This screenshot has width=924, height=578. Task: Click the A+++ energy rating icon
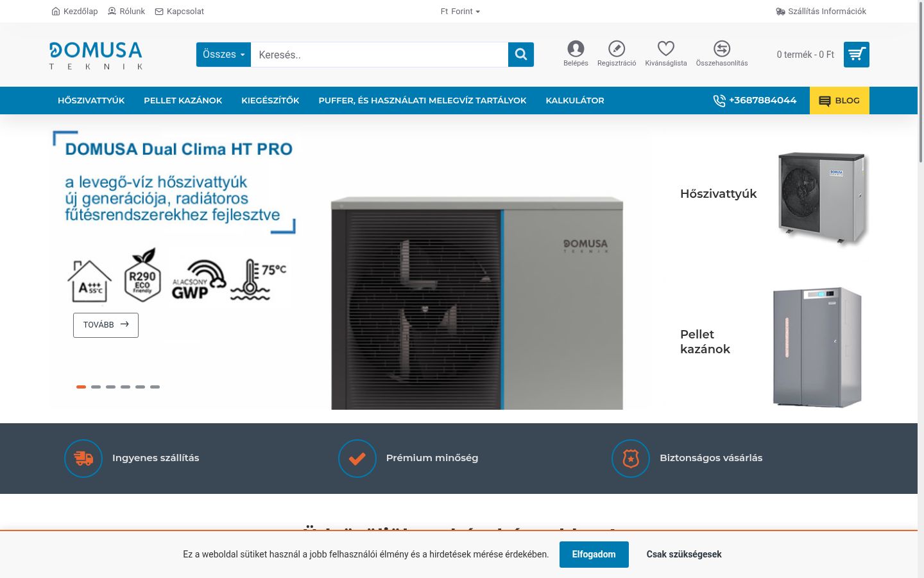coord(90,281)
